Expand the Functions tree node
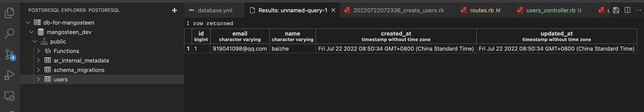 tap(38, 51)
